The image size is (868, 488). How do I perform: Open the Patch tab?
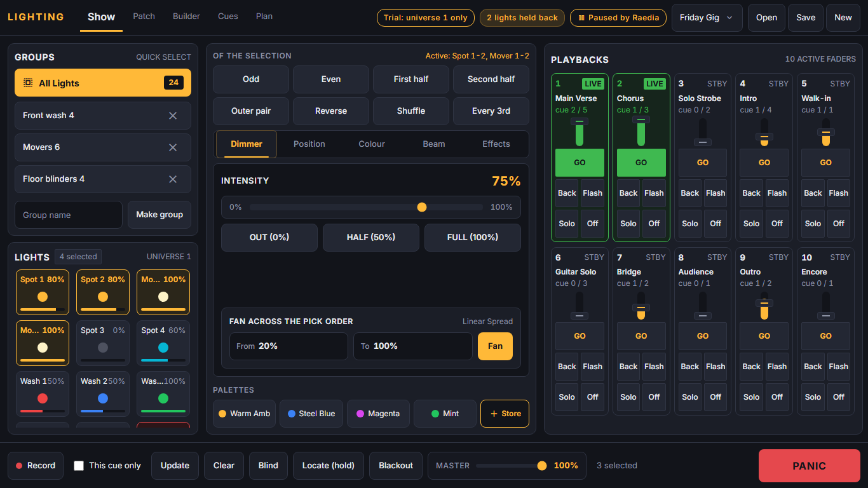pyautogui.click(x=144, y=17)
